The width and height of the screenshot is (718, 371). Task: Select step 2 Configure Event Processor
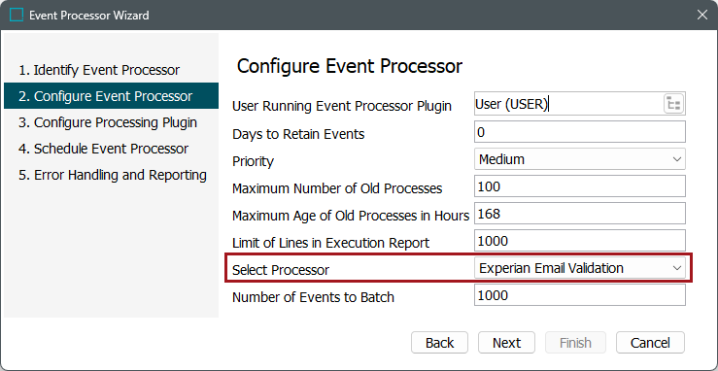click(x=111, y=96)
